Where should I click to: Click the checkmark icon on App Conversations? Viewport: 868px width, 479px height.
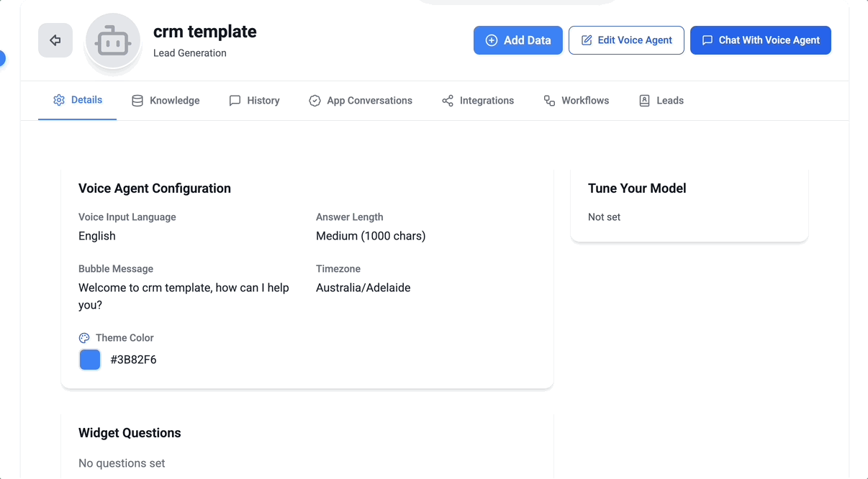[x=315, y=101]
